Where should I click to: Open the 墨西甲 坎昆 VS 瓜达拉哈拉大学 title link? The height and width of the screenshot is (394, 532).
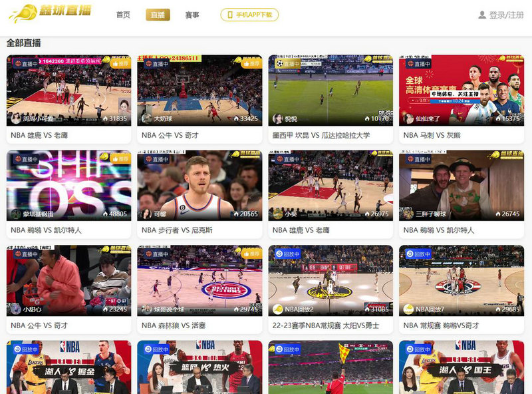(321, 135)
